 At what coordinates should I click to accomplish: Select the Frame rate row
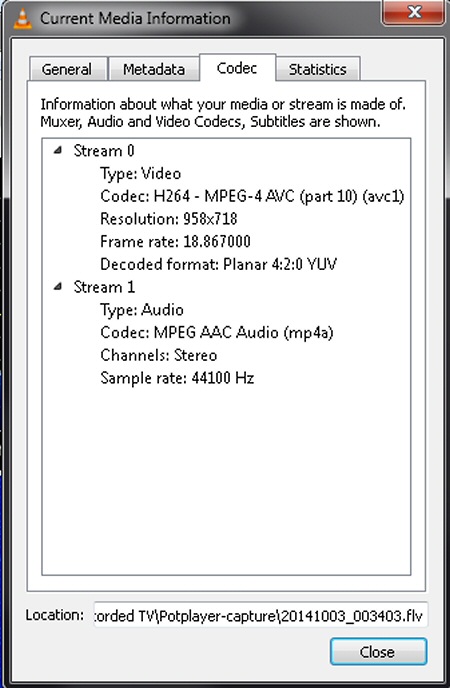[x=175, y=241]
